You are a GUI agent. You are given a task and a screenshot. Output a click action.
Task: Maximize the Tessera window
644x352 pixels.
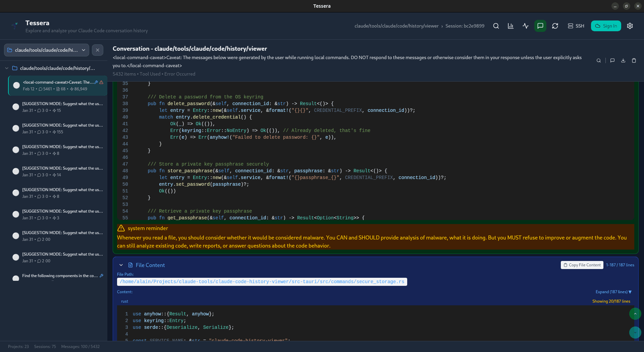[626, 6]
